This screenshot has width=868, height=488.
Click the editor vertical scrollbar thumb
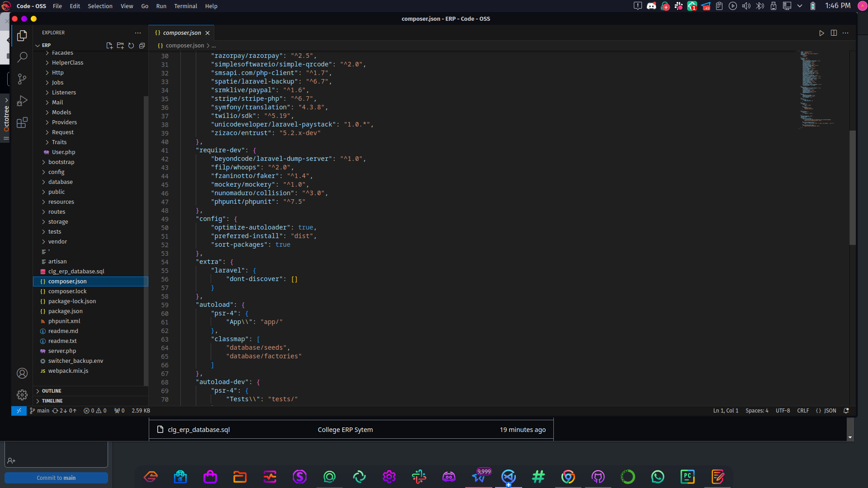coord(852,188)
